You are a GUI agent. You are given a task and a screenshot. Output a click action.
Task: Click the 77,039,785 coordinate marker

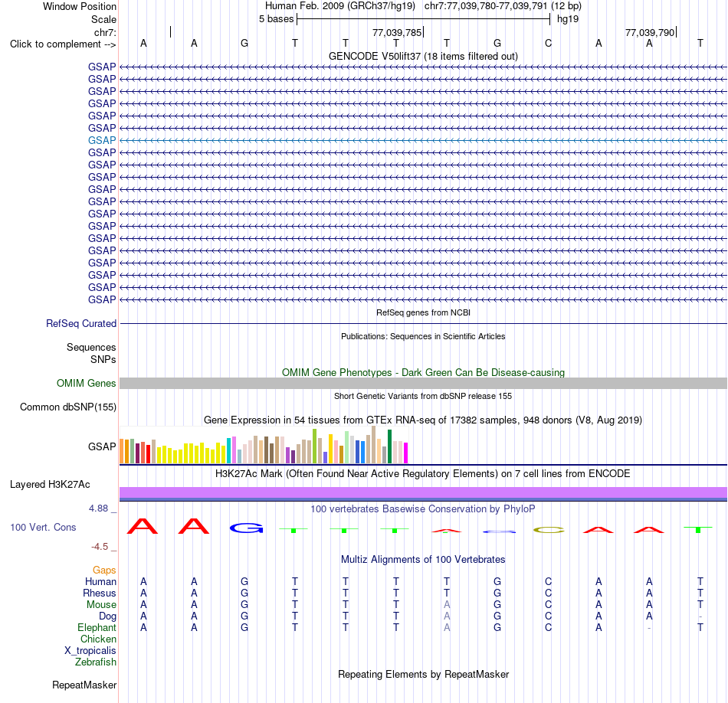click(397, 32)
